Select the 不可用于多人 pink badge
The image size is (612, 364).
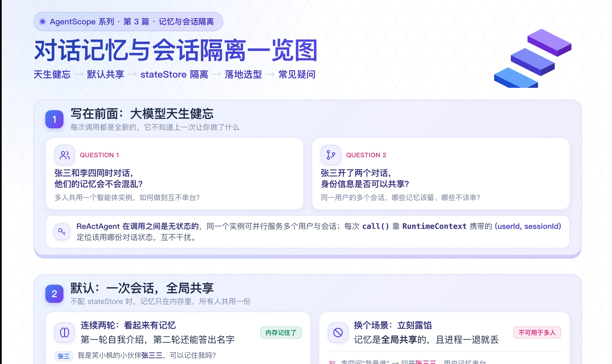(x=537, y=333)
